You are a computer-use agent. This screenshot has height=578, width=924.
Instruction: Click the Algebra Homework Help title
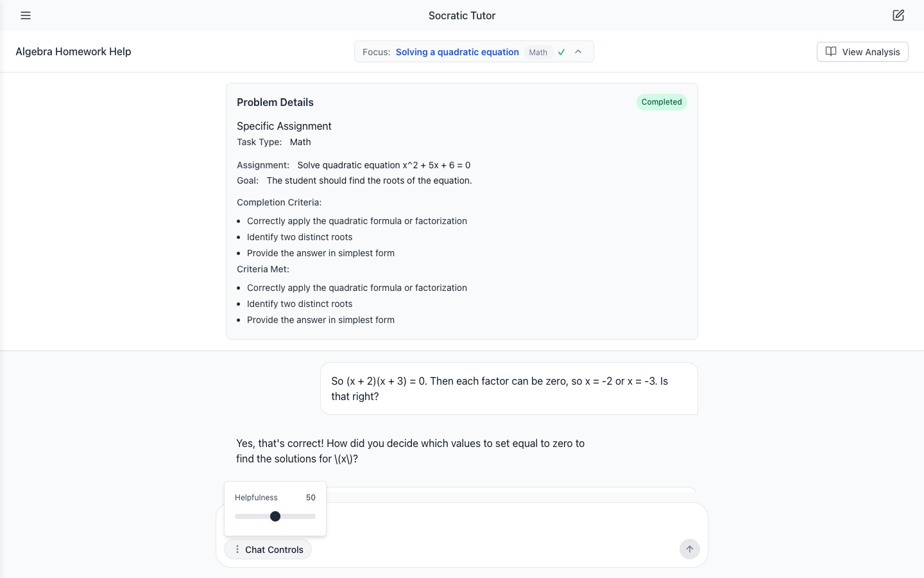click(73, 51)
